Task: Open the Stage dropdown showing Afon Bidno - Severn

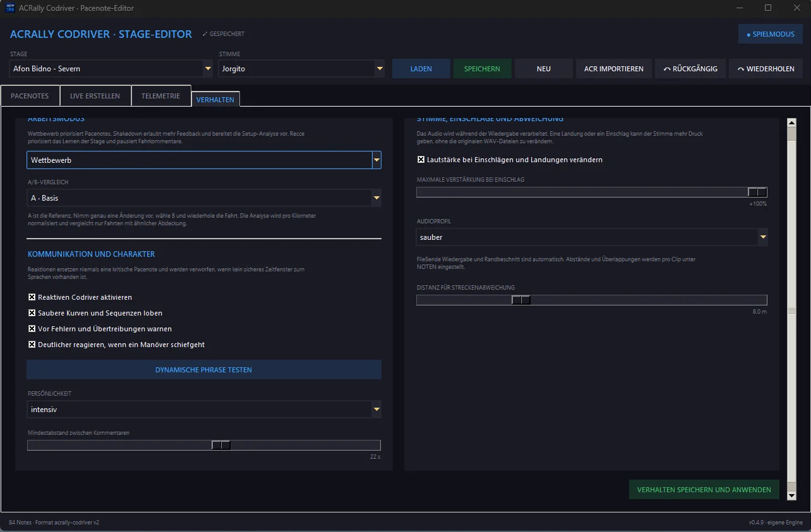Action: (111, 69)
